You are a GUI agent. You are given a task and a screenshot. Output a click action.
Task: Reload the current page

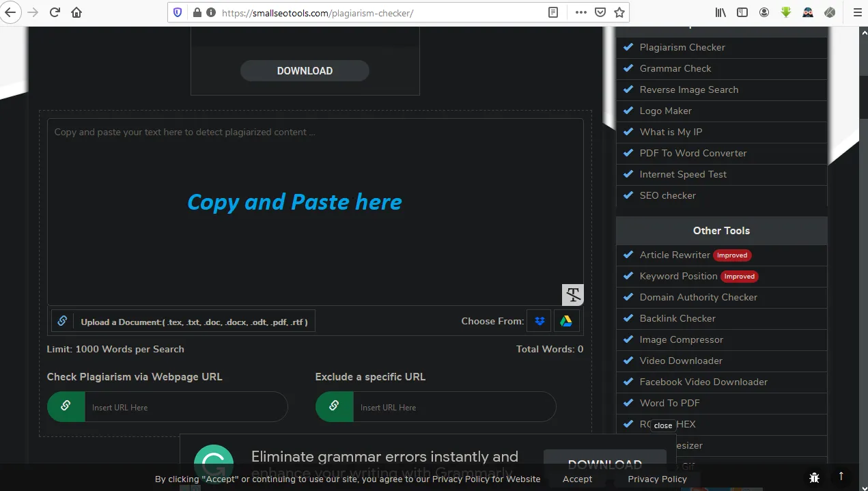coord(55,12)
